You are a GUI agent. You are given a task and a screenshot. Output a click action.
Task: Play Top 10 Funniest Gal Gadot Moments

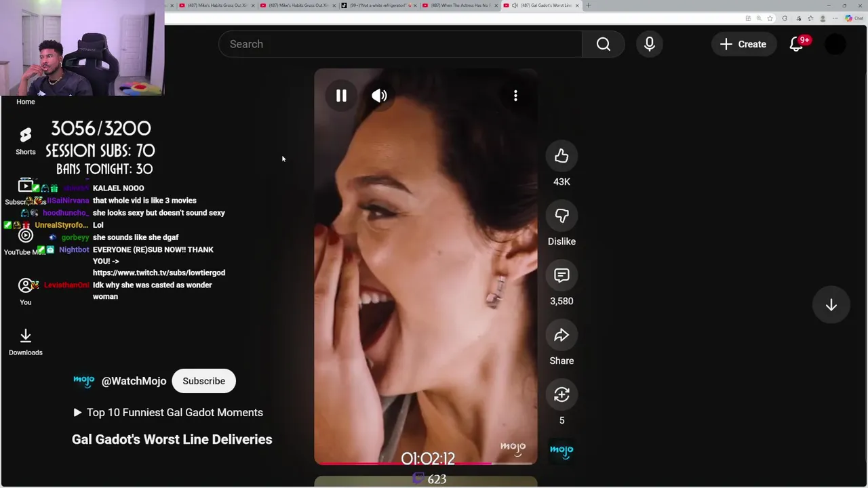(167, 412)
